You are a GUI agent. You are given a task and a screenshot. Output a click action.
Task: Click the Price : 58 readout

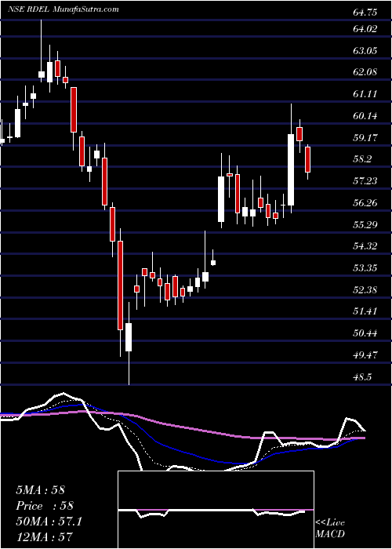(45, 506)
